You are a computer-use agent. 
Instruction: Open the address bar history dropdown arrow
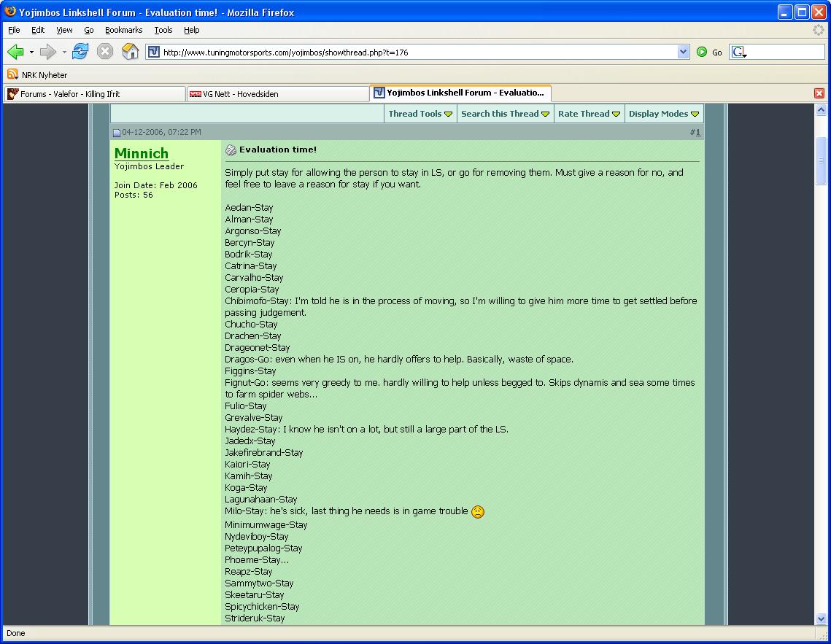683,52
